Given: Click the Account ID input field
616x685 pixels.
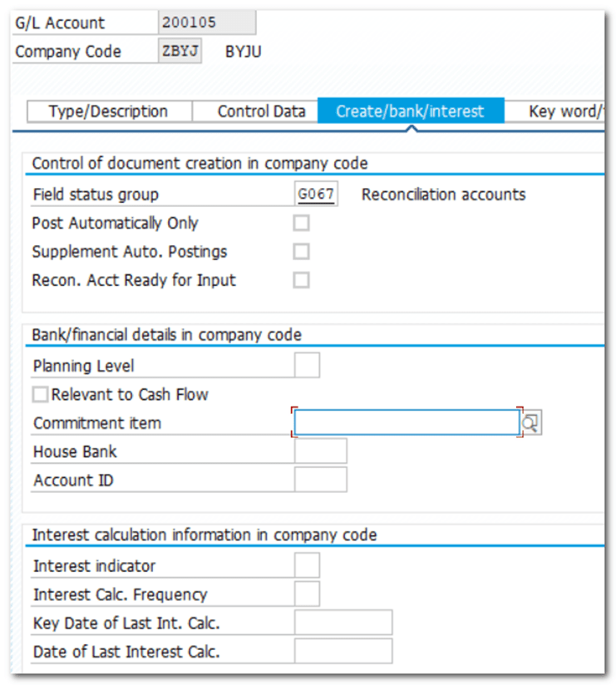Looking at the screenshot, I should pos(320,480).
